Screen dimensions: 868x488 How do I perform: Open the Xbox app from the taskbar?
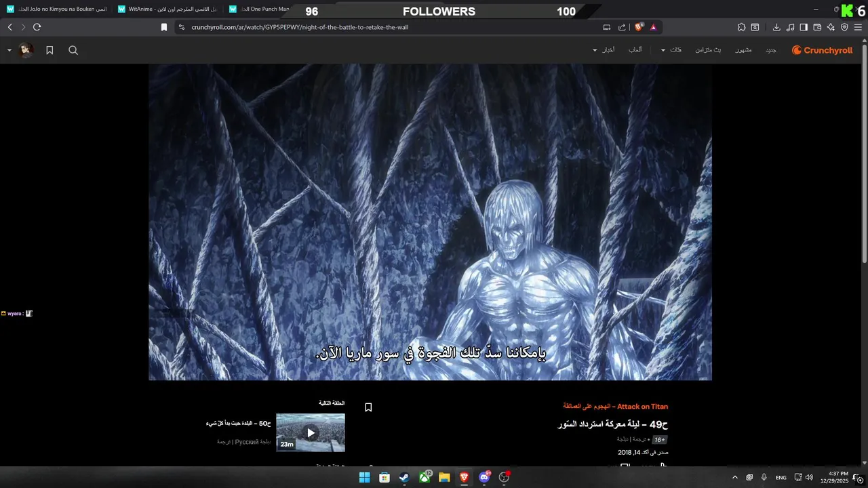(425, 477)
